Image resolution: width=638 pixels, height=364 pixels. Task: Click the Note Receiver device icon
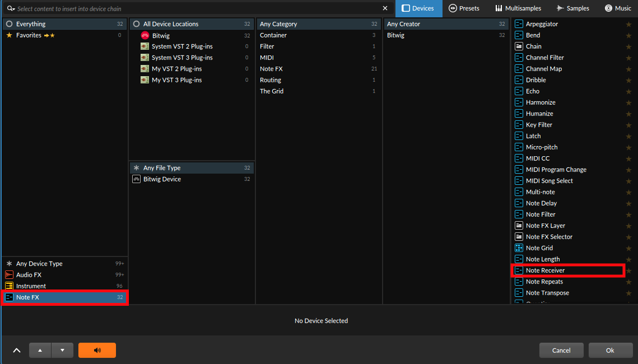point(519,270)
